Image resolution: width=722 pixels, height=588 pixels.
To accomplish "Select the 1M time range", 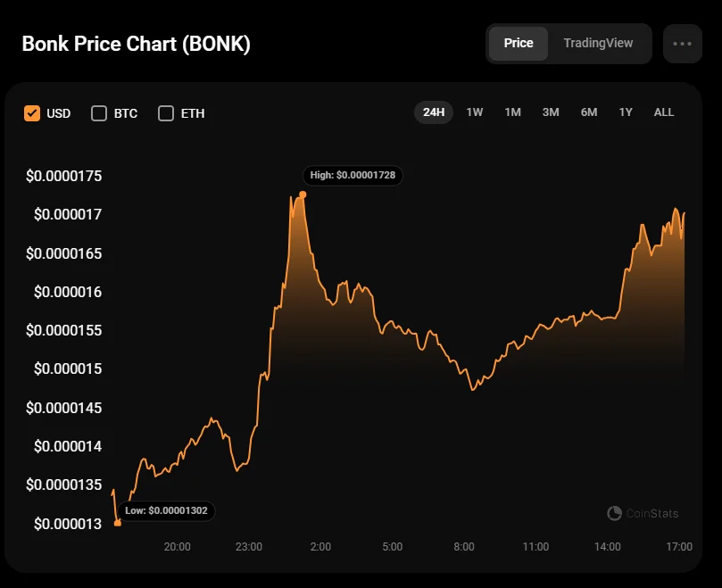I will [512, 112].
